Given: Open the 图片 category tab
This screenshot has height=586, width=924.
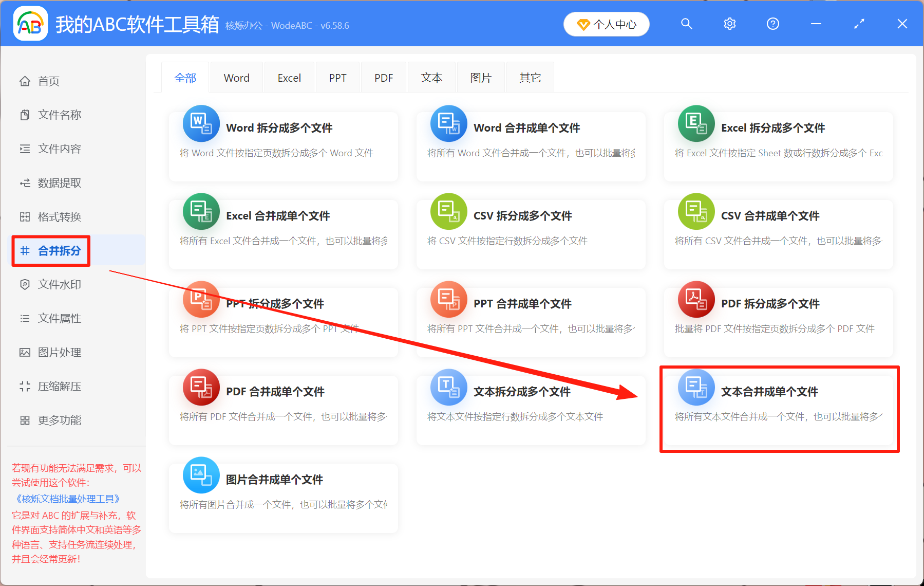Looking at the screenshot, I should pos(481,77).
